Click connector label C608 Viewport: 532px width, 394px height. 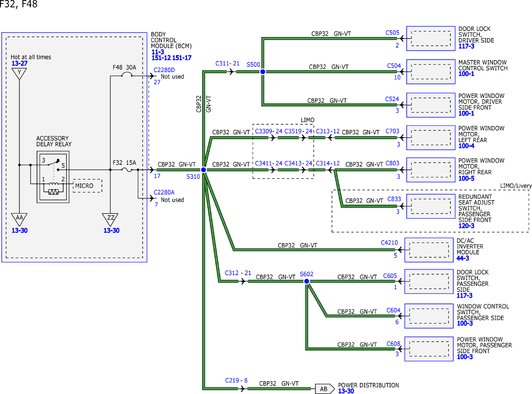point(393,344)
